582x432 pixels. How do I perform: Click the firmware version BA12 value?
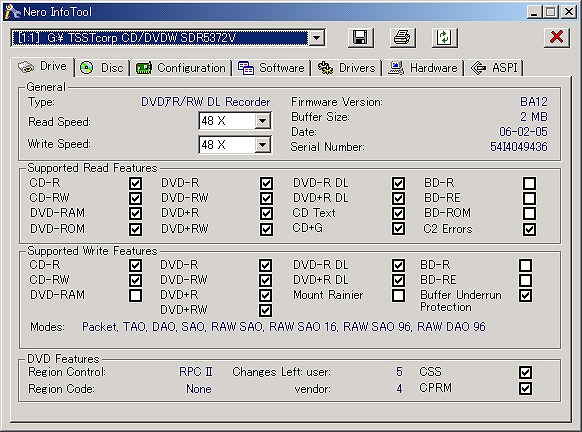(x=534, y=102)
